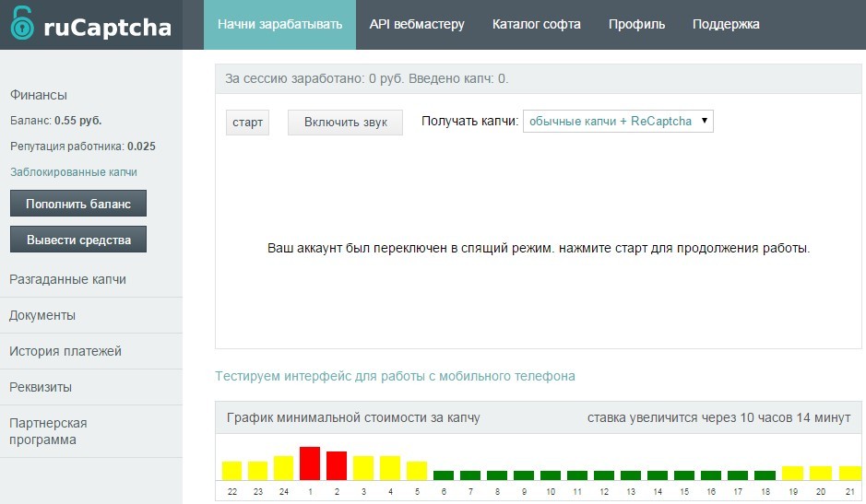Open 'Разгаданные капчи' sidebar item

tap(68, 279)
